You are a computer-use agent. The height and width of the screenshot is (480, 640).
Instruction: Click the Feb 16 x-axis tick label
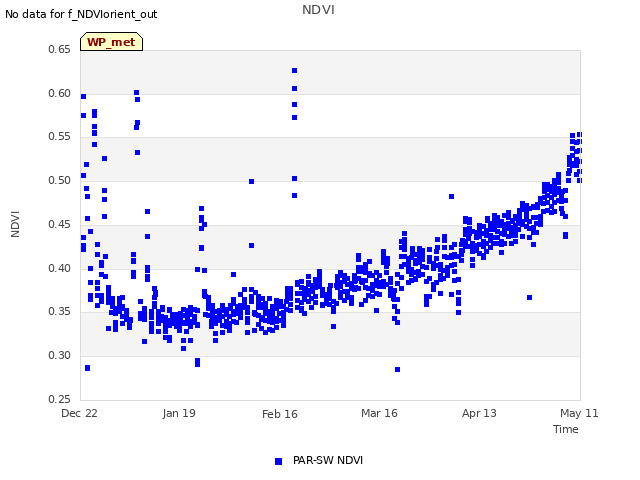click(280, 414)
